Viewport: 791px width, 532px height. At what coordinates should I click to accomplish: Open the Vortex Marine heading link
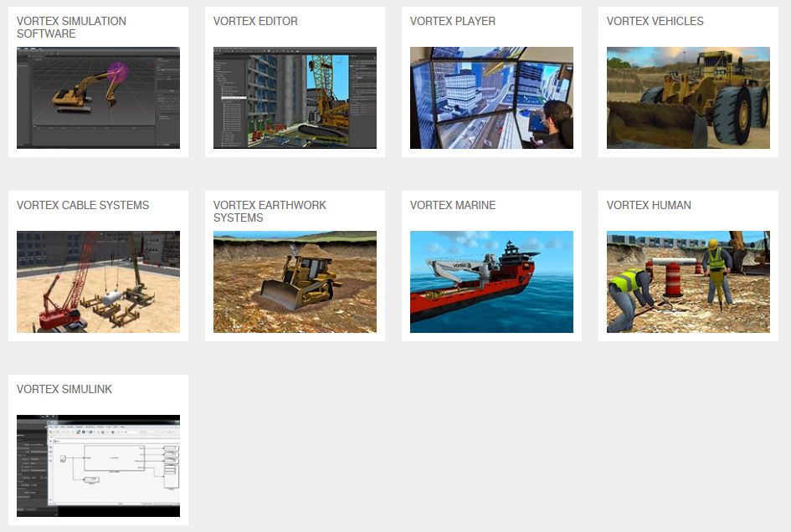coord(453,205)
